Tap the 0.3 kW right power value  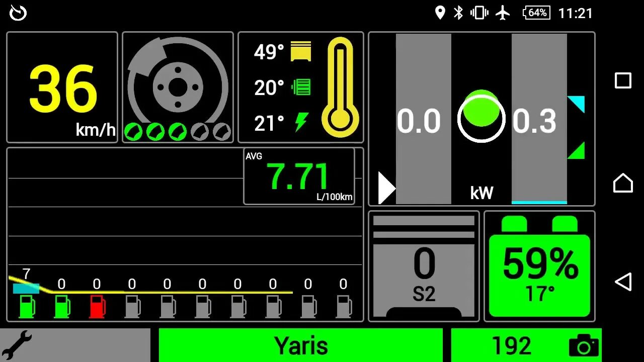point(534,121)
